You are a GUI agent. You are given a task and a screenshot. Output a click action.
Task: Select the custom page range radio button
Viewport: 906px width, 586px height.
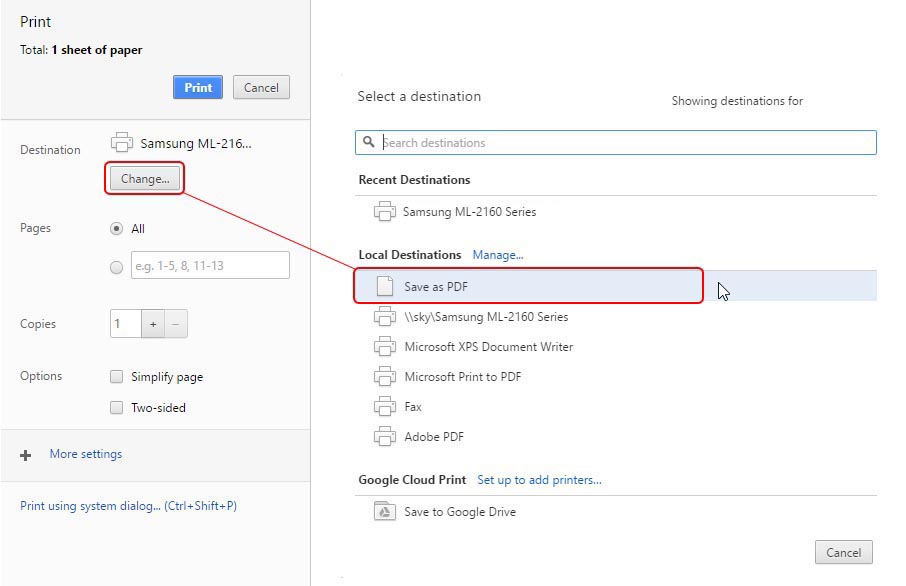117,267
